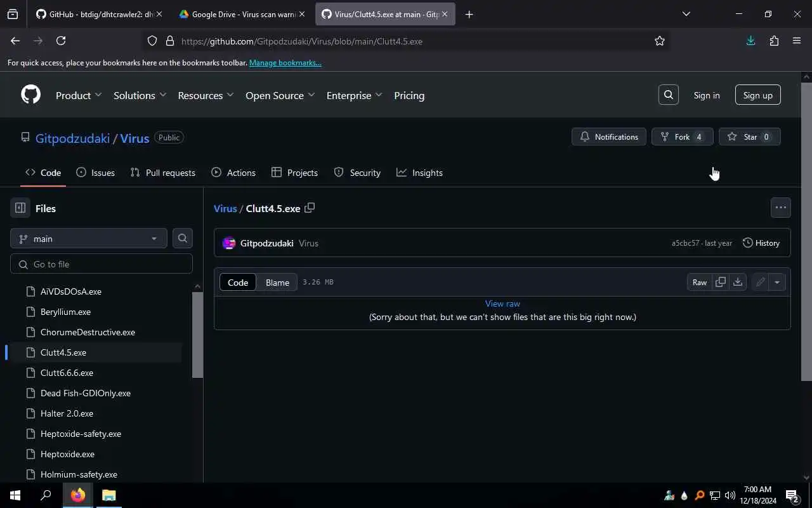This screenshot has width=812, height=508.
Task: Open the Security tab
Action: click(x=357, y=173)
